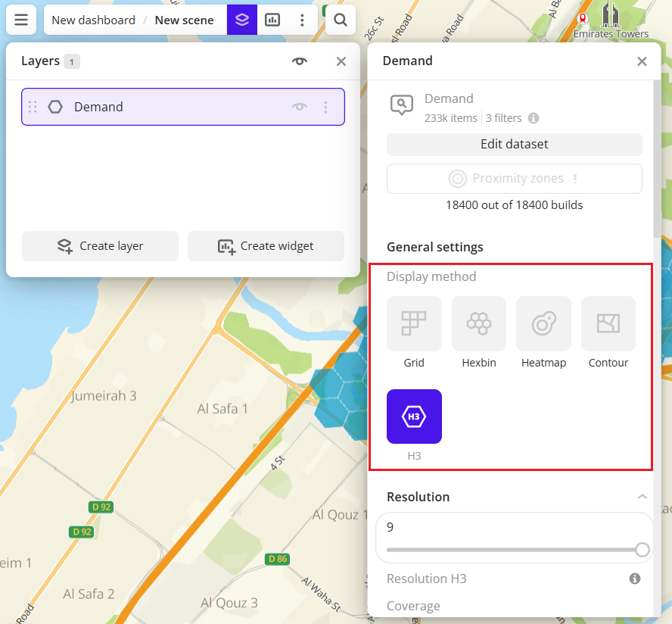Click the Create widget button
This screenshot has width=672, height=624.
[266, 246]
